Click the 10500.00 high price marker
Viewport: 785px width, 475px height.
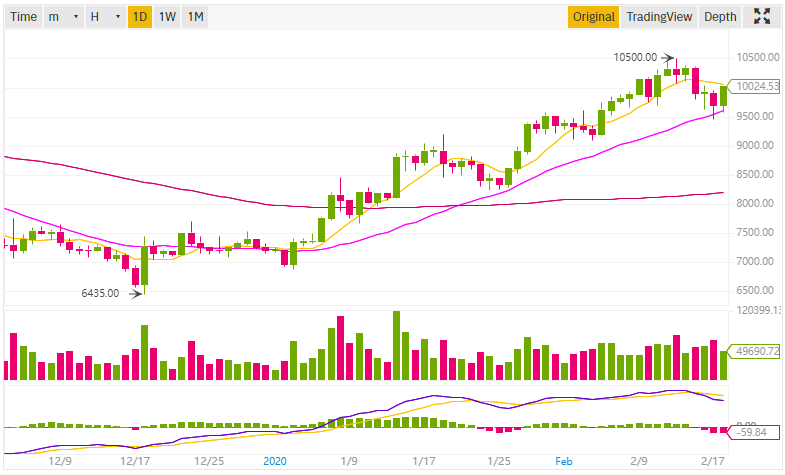(636, 57)
